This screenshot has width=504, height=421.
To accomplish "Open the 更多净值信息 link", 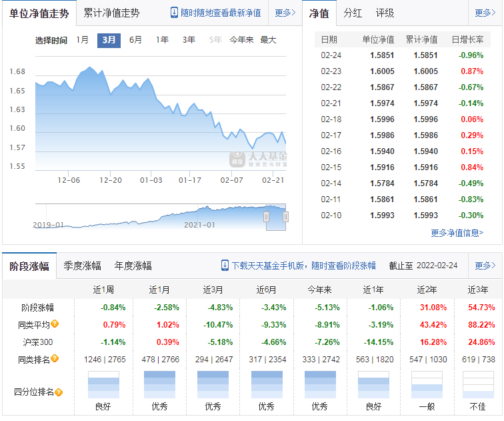I will point(457,233).
